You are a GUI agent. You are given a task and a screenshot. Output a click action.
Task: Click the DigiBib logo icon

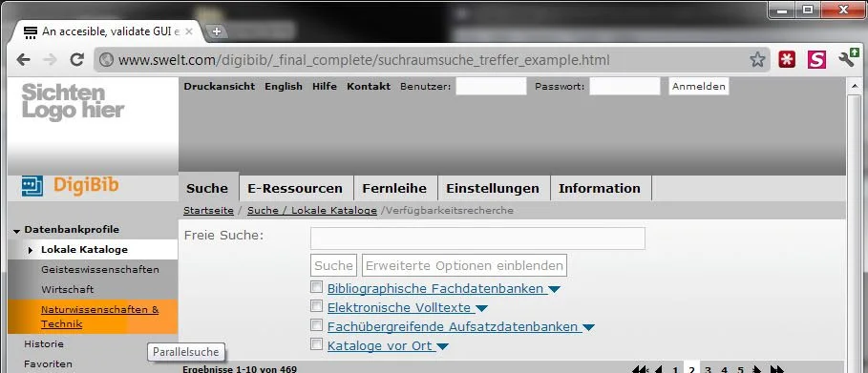[x=32, y=186]
